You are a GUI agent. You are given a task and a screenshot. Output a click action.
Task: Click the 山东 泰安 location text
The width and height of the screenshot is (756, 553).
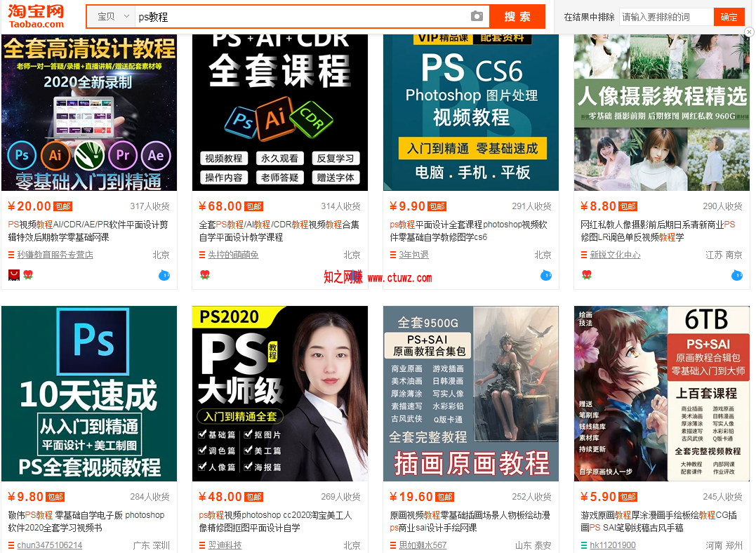tap(533, 545)
